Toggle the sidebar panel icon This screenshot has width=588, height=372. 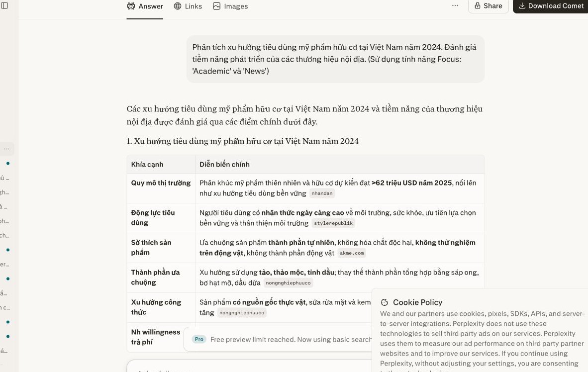[x=4, y=5]
